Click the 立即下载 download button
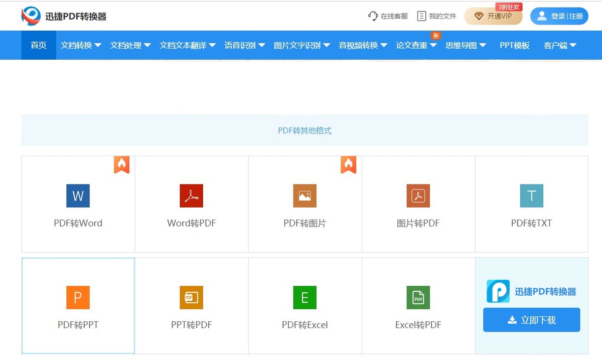Screen dimensions: 602x364 pos(531,319)
